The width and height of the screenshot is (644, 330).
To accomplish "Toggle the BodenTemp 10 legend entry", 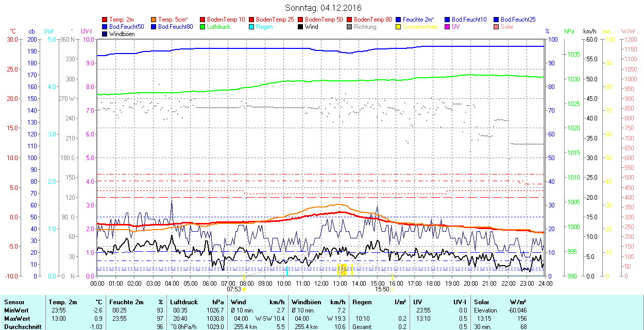I will (226, 20).
